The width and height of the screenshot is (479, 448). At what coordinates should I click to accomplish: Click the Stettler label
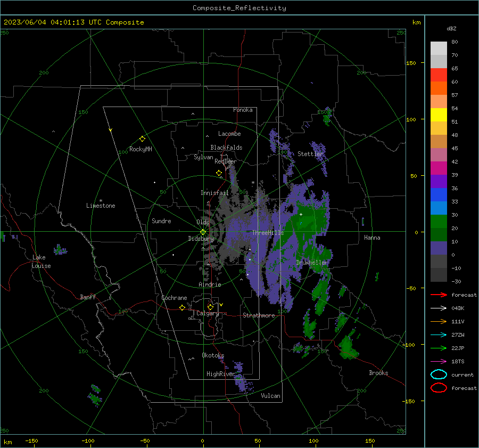310,154
